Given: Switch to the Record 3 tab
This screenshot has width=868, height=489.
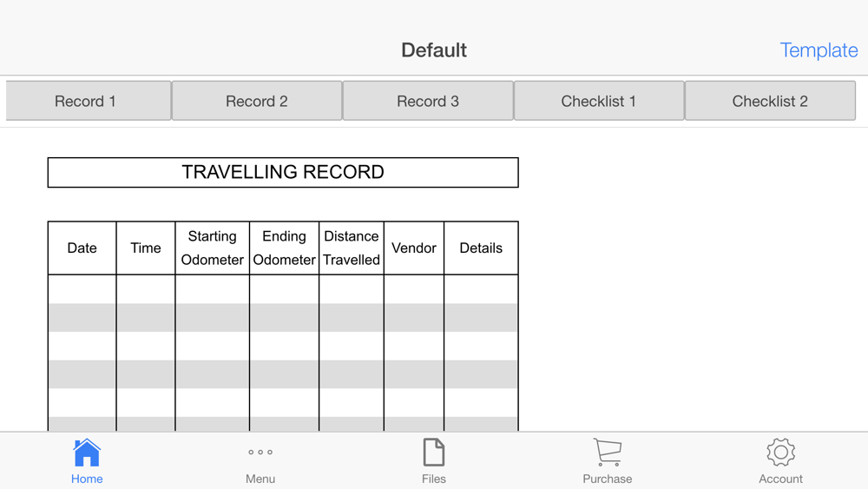Looking at the screenshot, I should point(428,101).
